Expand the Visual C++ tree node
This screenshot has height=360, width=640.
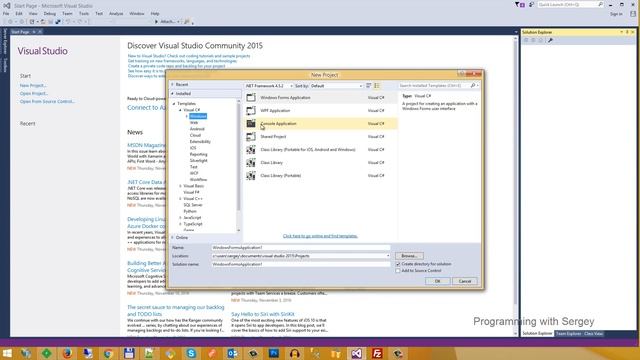coord(180,198)
